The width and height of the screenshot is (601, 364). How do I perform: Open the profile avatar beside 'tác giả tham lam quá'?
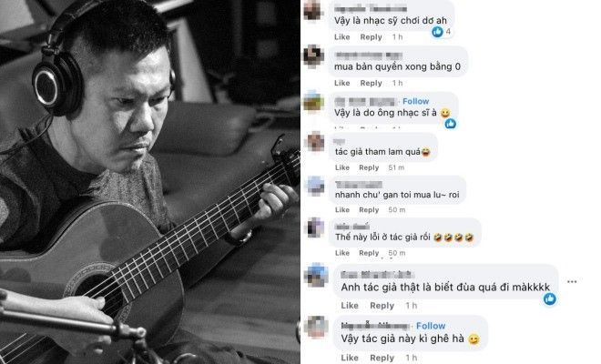pyautogui.click(x=315, y=142)
